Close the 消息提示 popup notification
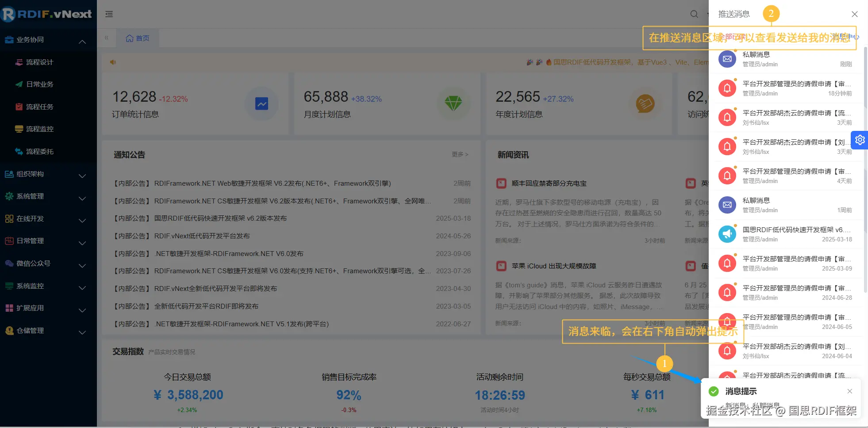The width and height of the screenshot is (868, 428). (849, 391)
